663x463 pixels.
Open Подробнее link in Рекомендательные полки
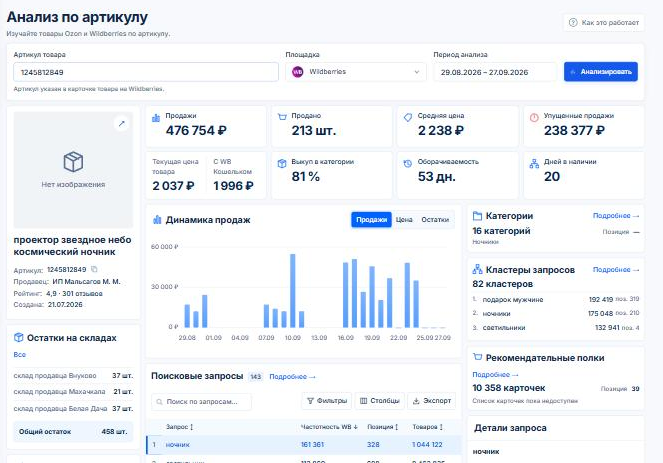pyautogui.click(x=495, y=375)
